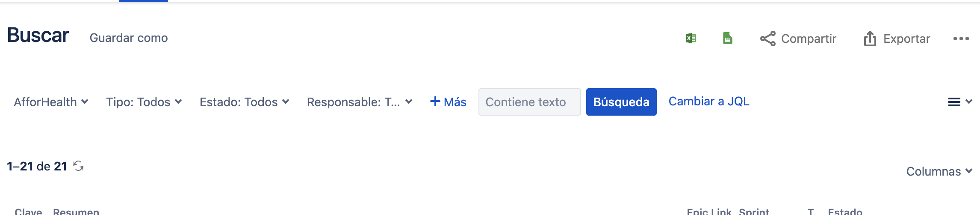Click the Búsqueda search button
The image size is (980, 215).
tap(621, 102)
